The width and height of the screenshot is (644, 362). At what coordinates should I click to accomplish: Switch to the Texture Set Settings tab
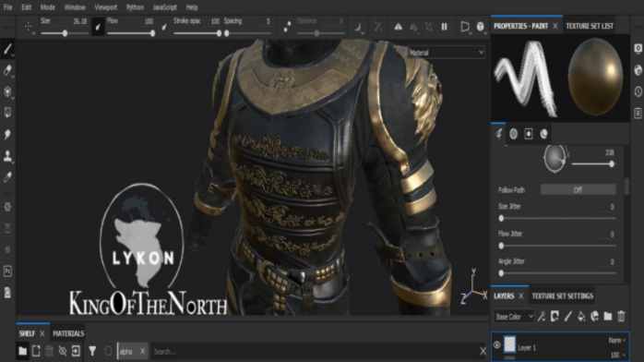click(x=562, y=296)
